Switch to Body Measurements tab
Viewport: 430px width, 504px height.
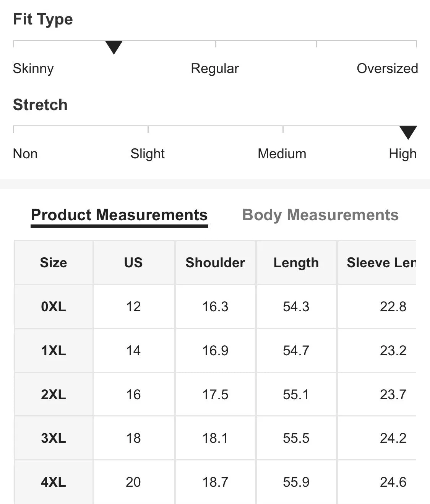click(320, 215)
